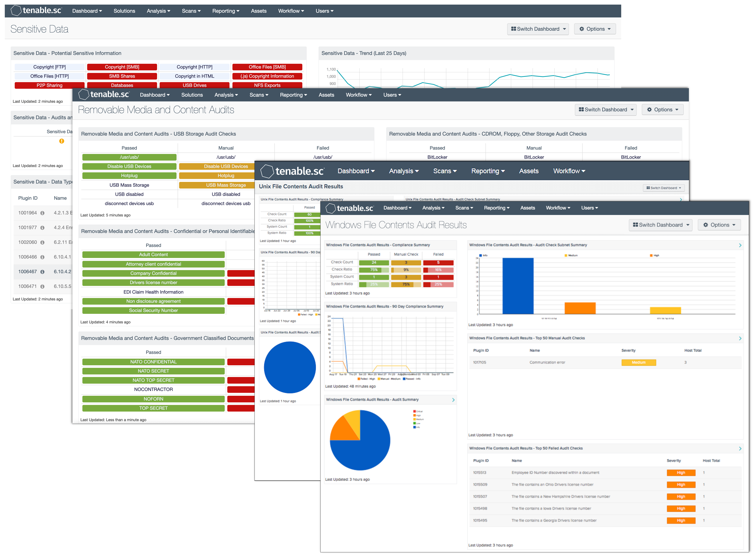Click green Disable USB Devices Passed cell
756x558 pixels.
tap(129, 166)
